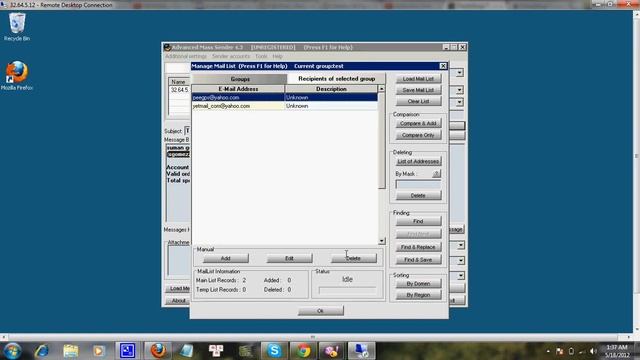Click the volume speaker tray icon
Viewport: 640px width, 360px height.
tap(593, 351)
